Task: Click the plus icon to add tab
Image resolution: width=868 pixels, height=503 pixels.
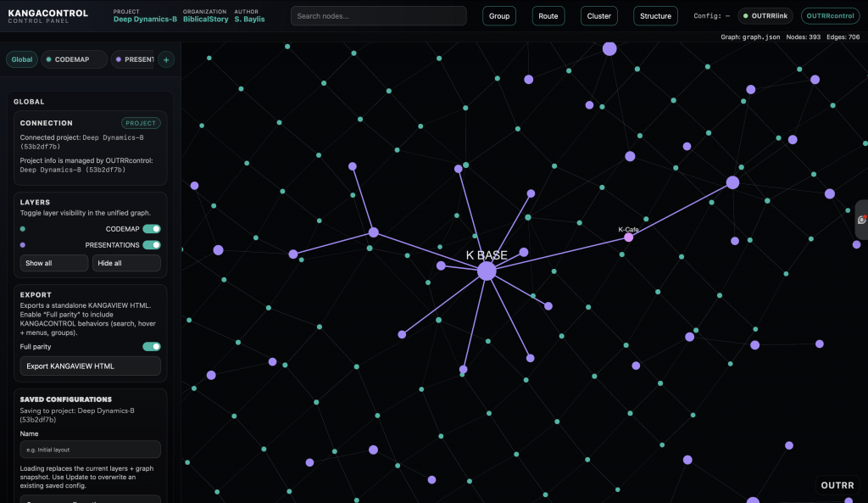Action: pos(166,59)
